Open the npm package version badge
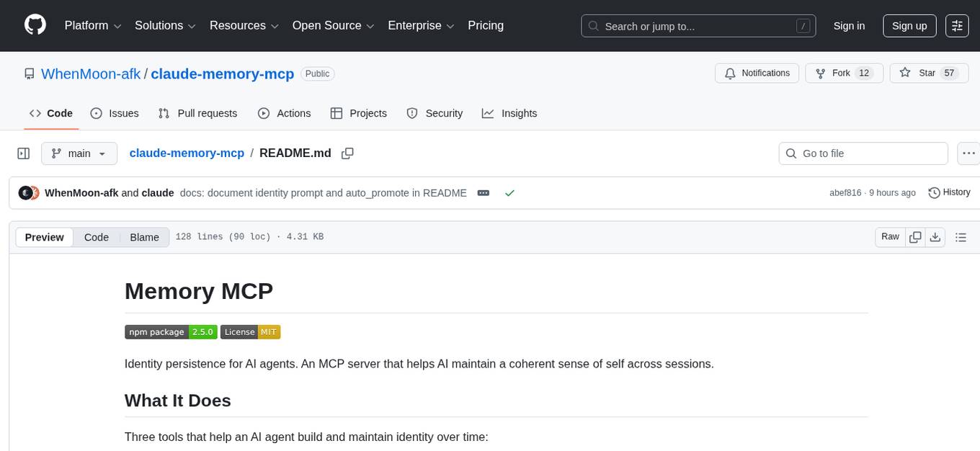Image resolution: width=980 pixels, height=451 pixels. click(171, 332)
